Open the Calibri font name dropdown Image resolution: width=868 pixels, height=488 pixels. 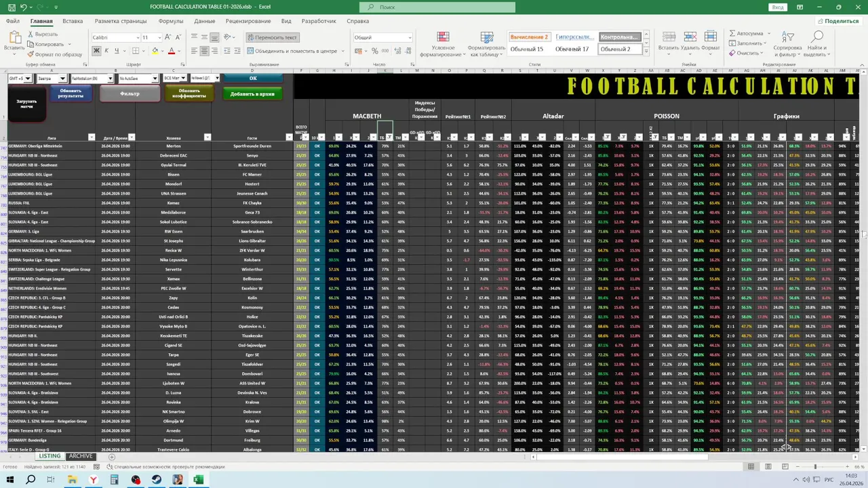click(138, 37)
